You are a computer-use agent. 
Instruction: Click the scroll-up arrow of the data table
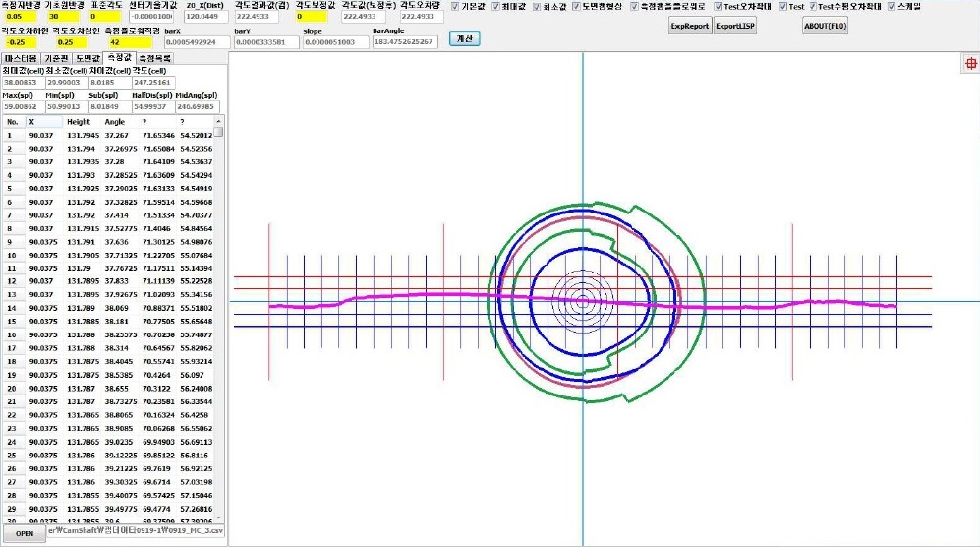point(219,121)
